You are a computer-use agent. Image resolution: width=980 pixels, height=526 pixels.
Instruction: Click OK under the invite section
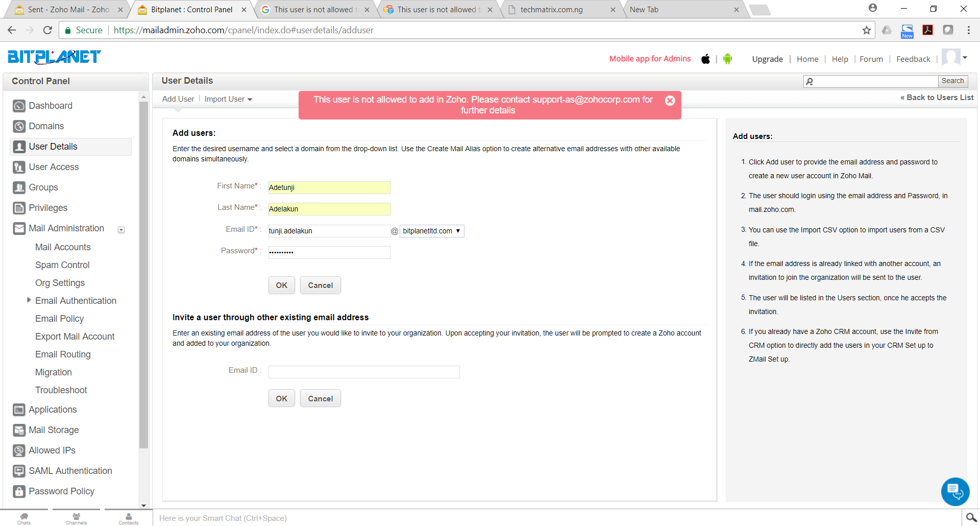[282, 398]
